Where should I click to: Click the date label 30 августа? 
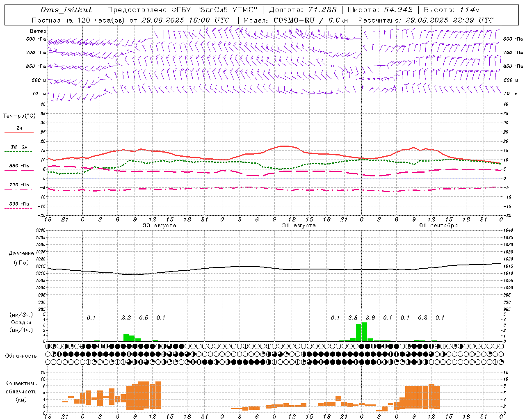click(x=160, y=226)
